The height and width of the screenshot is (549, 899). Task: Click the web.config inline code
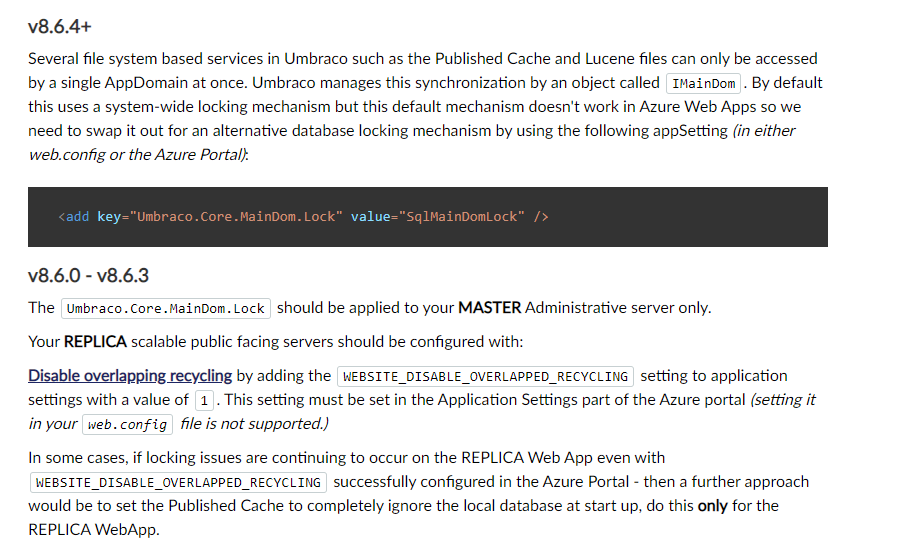127,425
